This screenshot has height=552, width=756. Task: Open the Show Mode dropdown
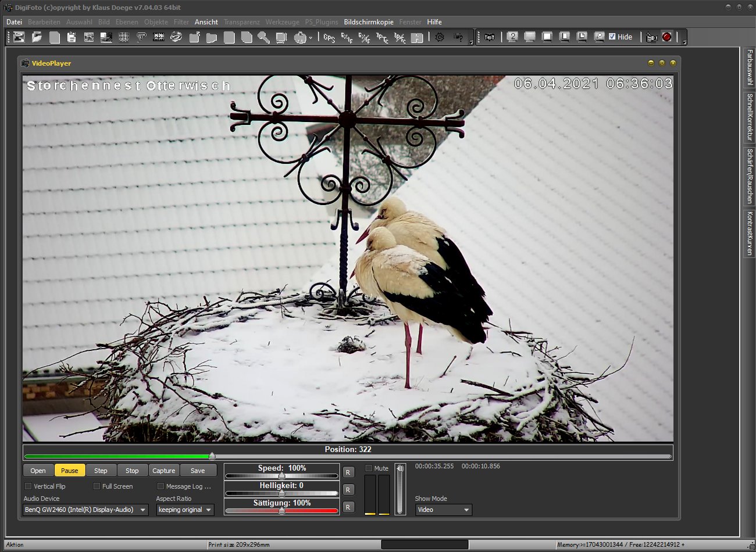[444, 510]
